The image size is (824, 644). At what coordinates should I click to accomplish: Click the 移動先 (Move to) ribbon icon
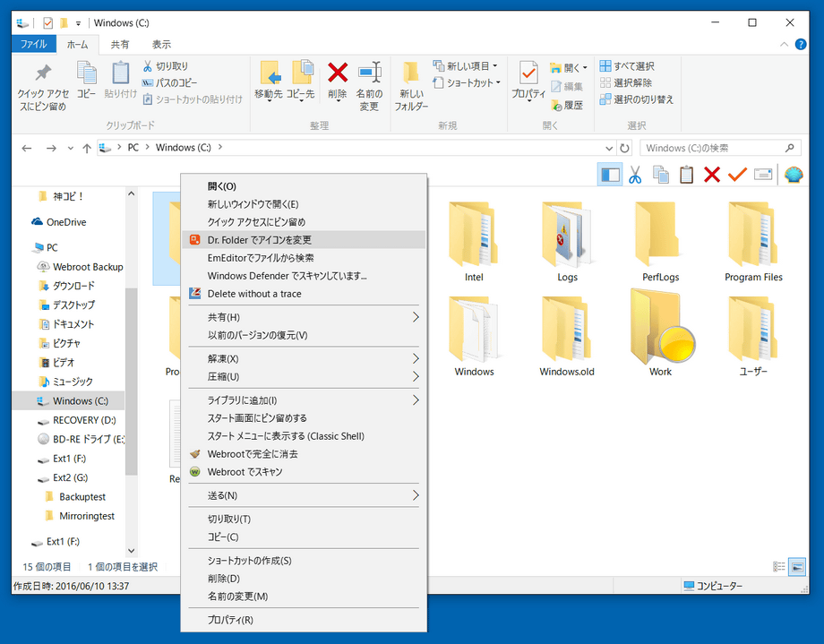coord(270,73)
